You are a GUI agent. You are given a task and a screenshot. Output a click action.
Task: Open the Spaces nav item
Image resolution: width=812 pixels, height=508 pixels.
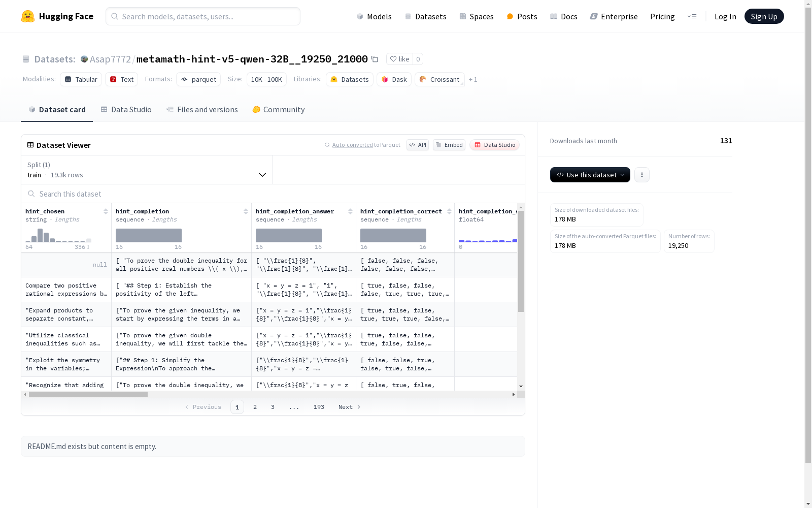point(477,16)
